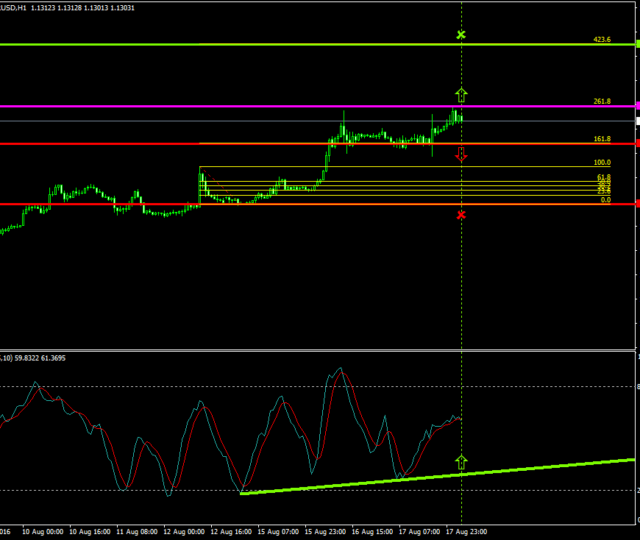Select the red down arrow under candles

[x=461, y=155]
